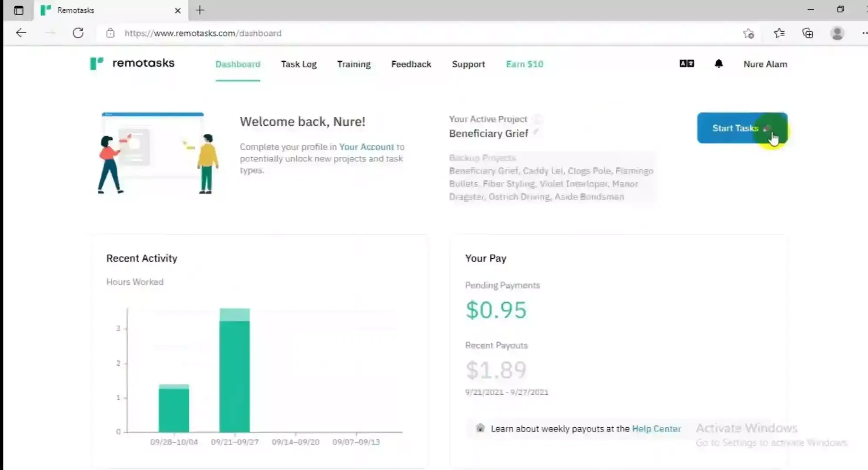Go to the Dashboard tab
Screen dimensions: 868x470
[x=238, y=64]
